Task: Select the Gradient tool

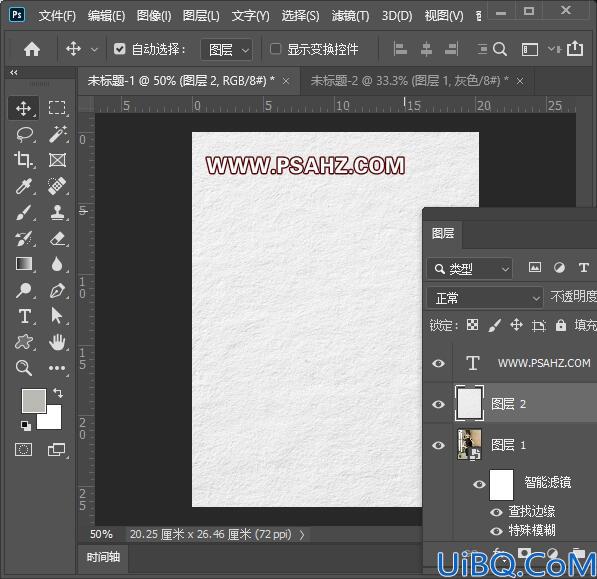Action: pos(24,264)
